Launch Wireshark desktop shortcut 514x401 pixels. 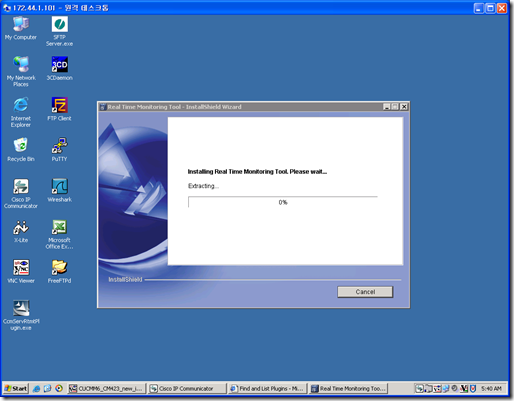point(60,190)
